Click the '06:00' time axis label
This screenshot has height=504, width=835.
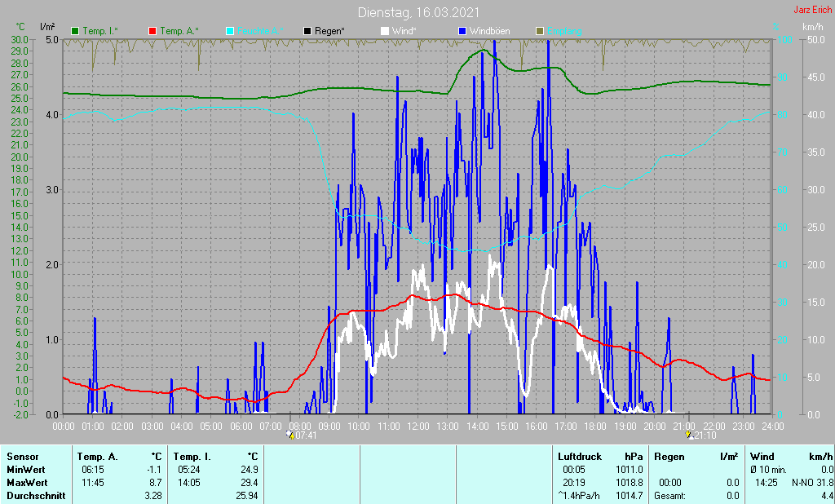(241, 427)
